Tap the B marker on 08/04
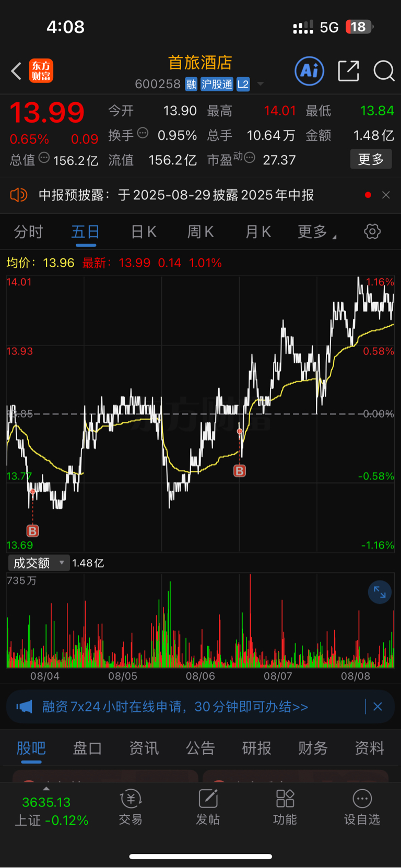 point(32,531)
